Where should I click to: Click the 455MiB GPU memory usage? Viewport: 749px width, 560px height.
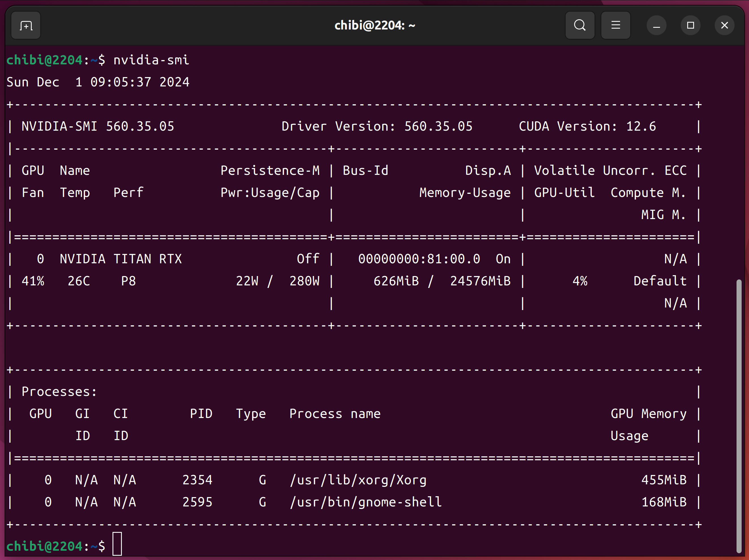pyautogui.click(x=664, y=480)
